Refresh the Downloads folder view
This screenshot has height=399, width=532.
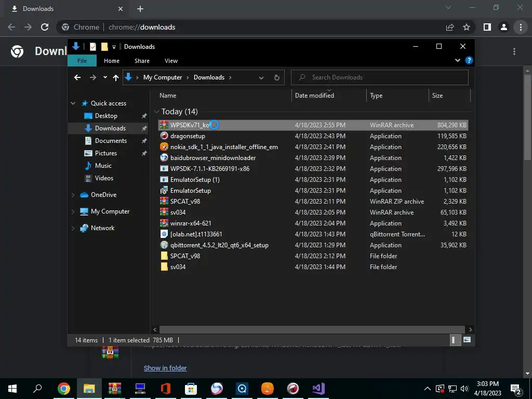[276, 77]
